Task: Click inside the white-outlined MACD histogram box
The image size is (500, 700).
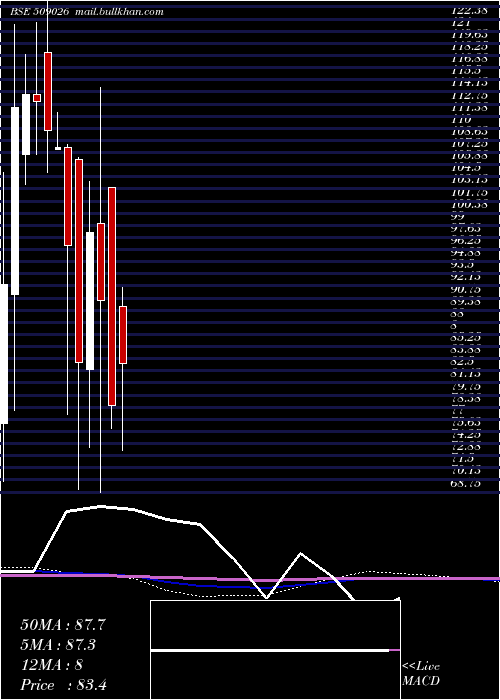Action: [275, 650]
